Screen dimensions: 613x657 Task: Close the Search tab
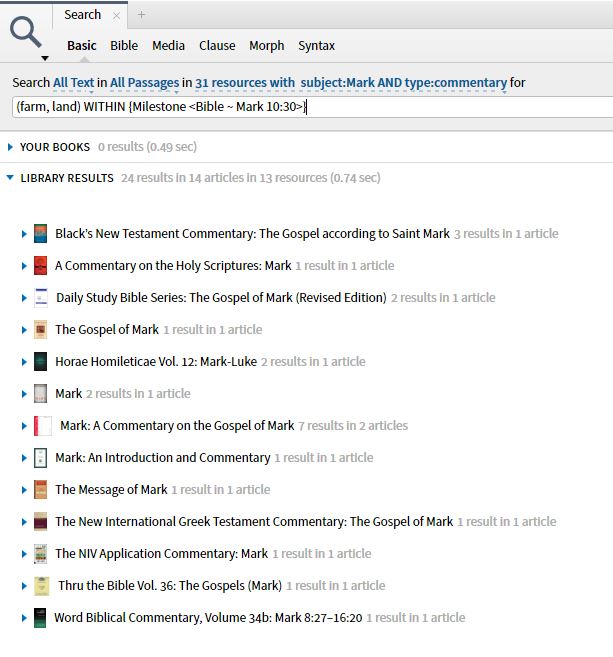click(116, 16)
